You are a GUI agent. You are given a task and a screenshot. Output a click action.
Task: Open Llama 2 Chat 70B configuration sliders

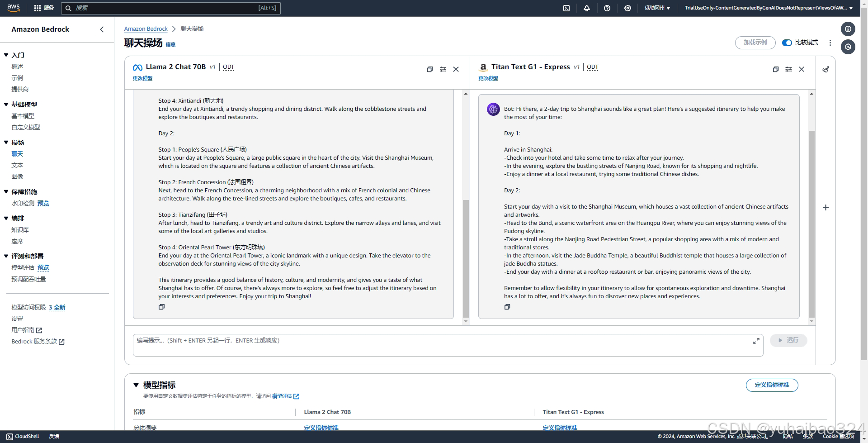[x=443, y=69]
